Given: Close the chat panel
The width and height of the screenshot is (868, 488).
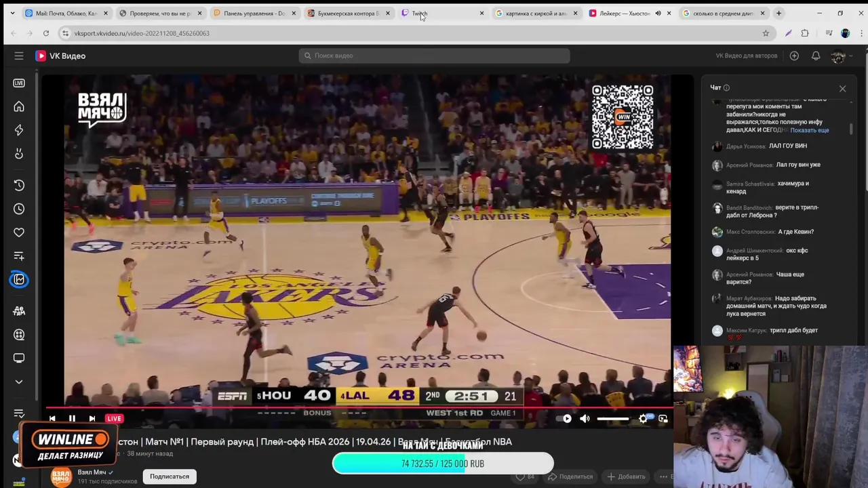Looking at the screenshot, I should click(x=842, y=88).
